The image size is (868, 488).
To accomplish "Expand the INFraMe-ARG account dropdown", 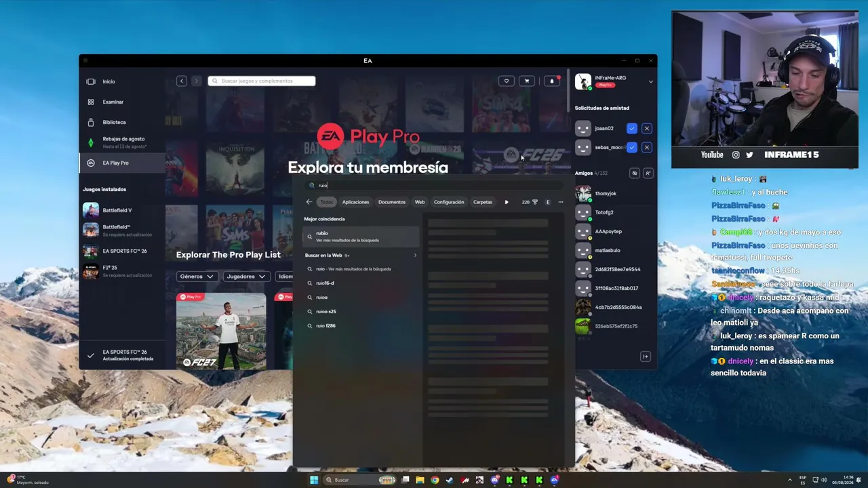I will click(651, 81).
